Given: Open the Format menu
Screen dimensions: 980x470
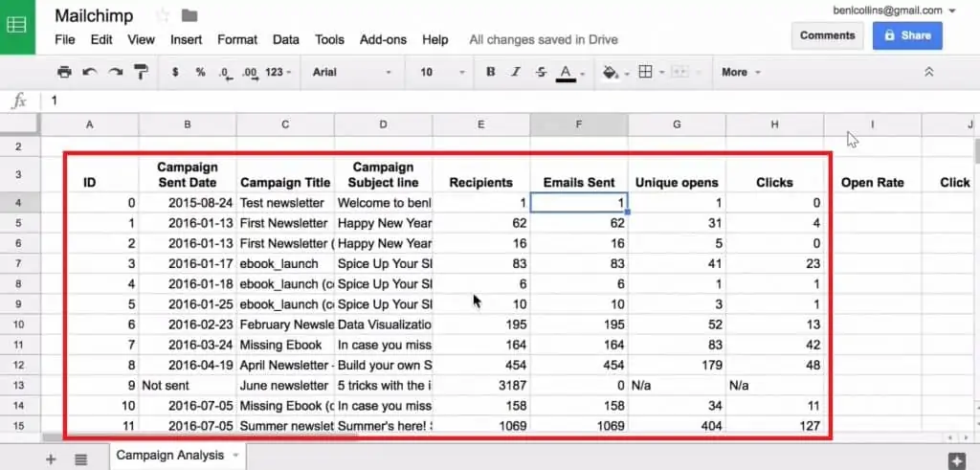Looking at the screenshot, I should pos(237,39).
